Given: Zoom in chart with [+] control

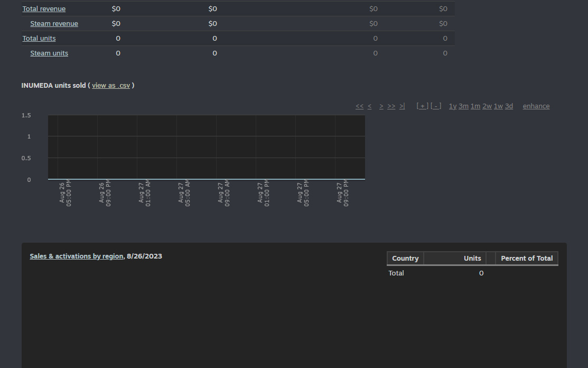Looking at the screenshot, I should pos(422,106).
